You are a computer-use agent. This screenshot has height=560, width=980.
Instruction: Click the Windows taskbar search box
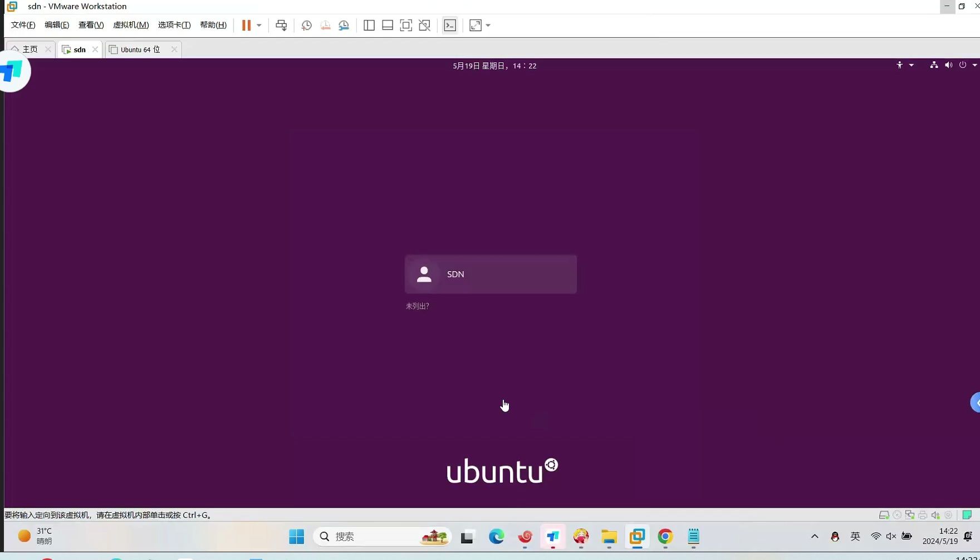(383, 537)
